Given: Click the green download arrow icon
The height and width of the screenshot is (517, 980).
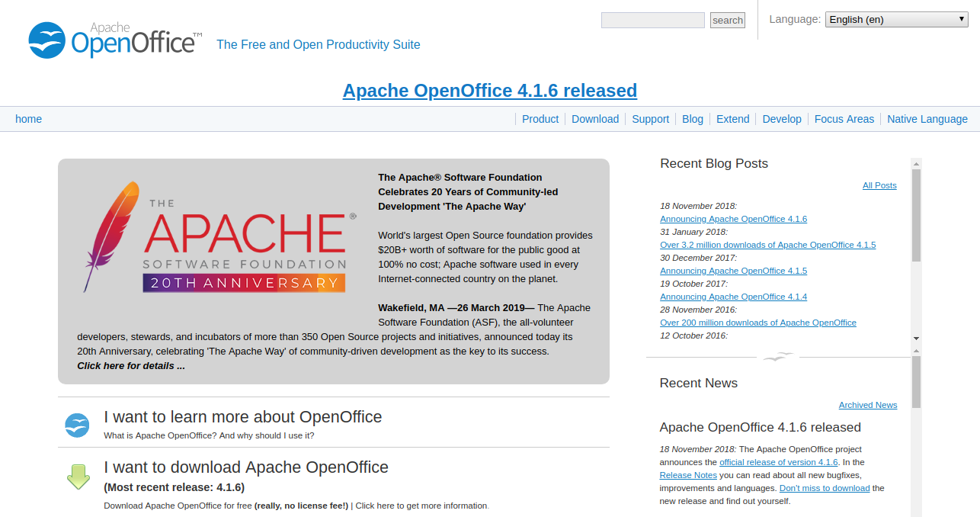Looking at the screenshot, I should (78, 476).
